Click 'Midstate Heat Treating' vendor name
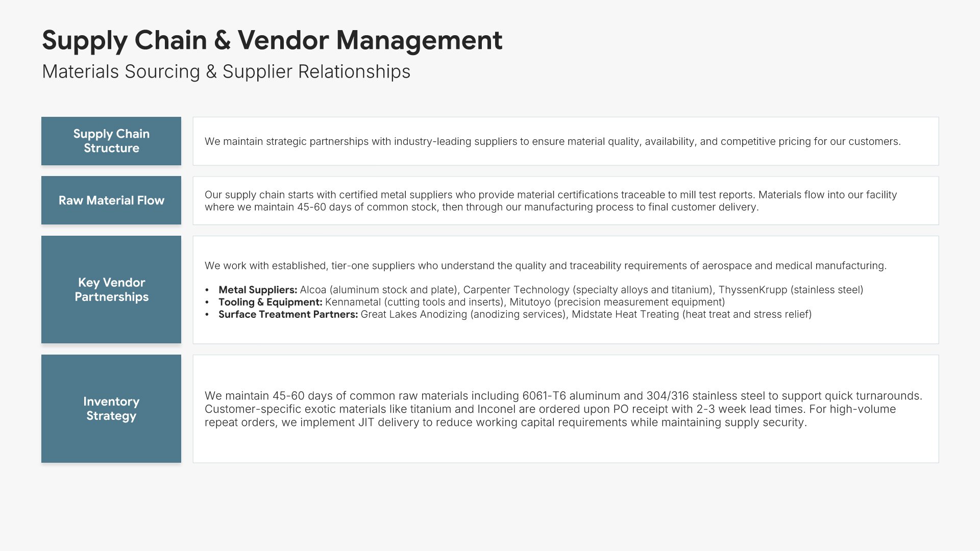The image size is (980, 551). [625, 314]
